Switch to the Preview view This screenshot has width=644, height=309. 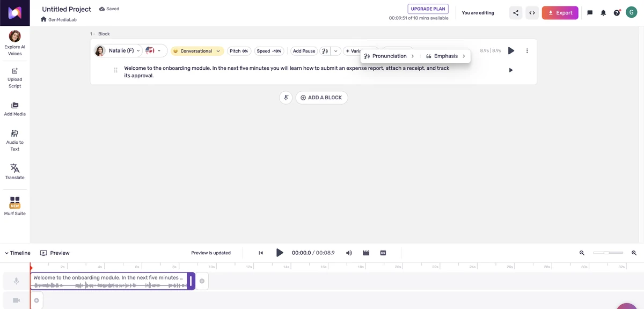[x=55, y=253]
